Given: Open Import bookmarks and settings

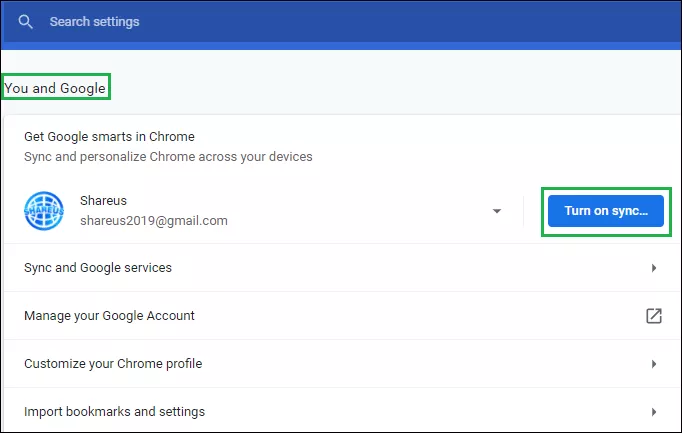Looking at the screenshot, I should 341,411.
